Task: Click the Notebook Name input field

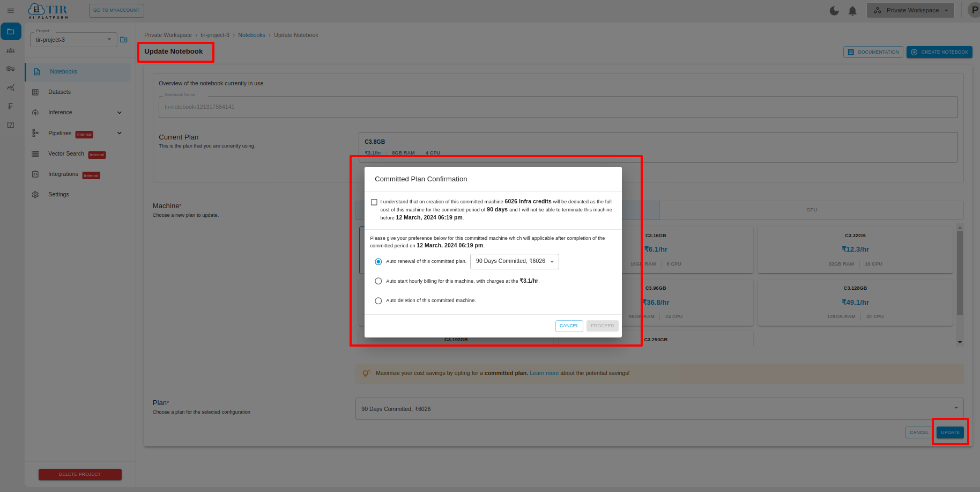Action: [558, 107]
